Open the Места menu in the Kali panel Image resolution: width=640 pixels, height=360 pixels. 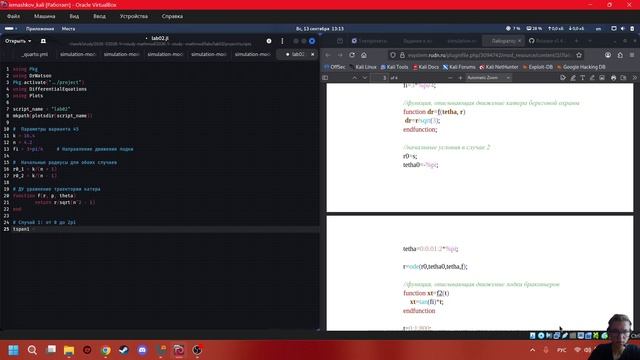[x=68, y=29]
